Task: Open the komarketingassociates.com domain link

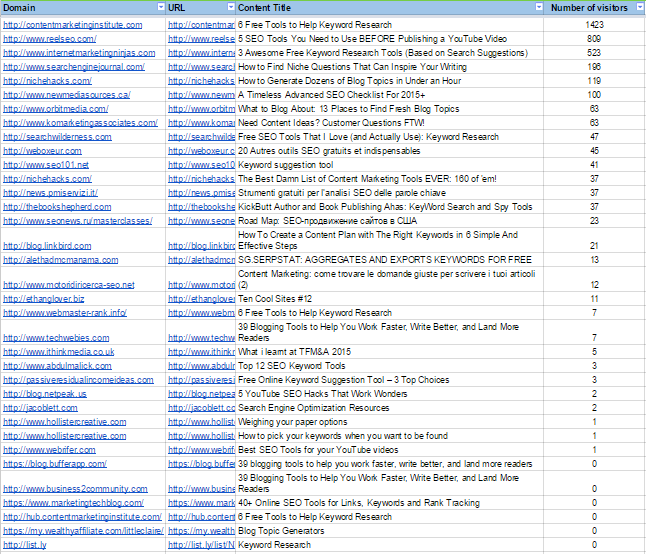Action: (x=80, y=123)
